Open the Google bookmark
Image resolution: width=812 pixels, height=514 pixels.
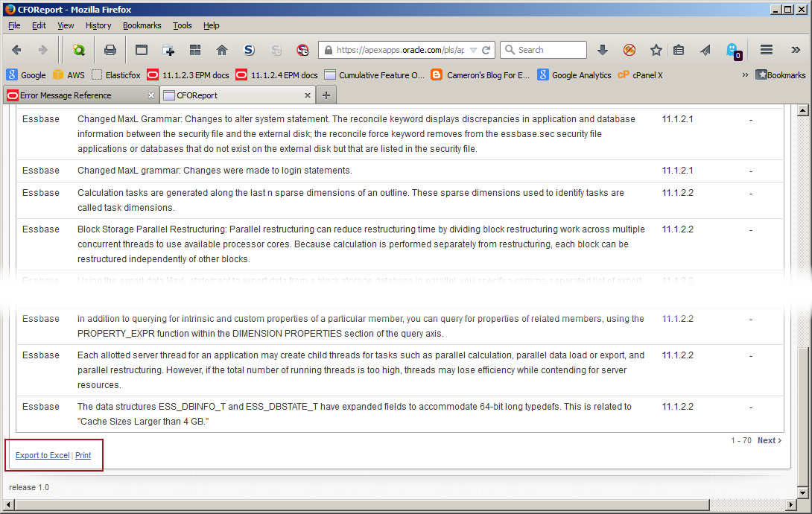coord(26,75)
